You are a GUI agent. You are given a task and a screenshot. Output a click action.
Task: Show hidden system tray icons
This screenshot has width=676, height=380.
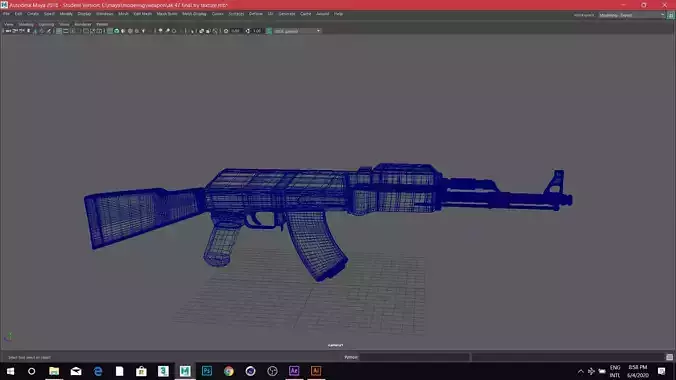[581, 371]
